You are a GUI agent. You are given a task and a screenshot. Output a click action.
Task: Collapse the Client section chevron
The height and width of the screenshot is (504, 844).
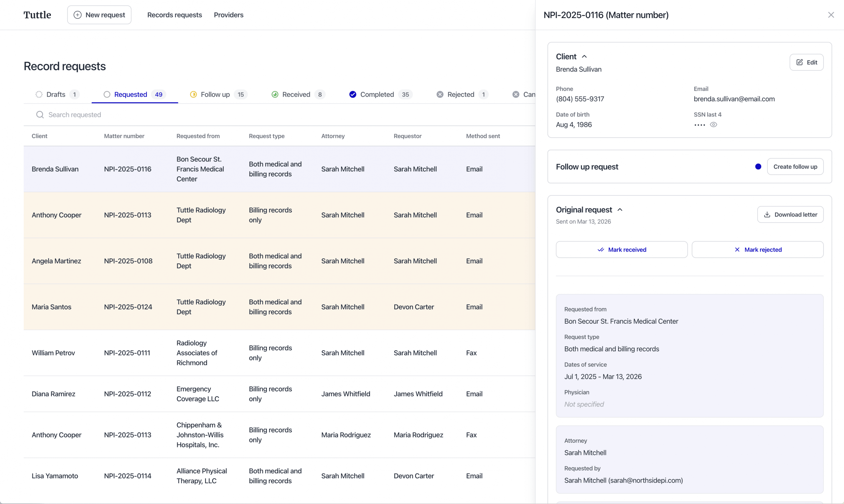[x=584, y=57]
